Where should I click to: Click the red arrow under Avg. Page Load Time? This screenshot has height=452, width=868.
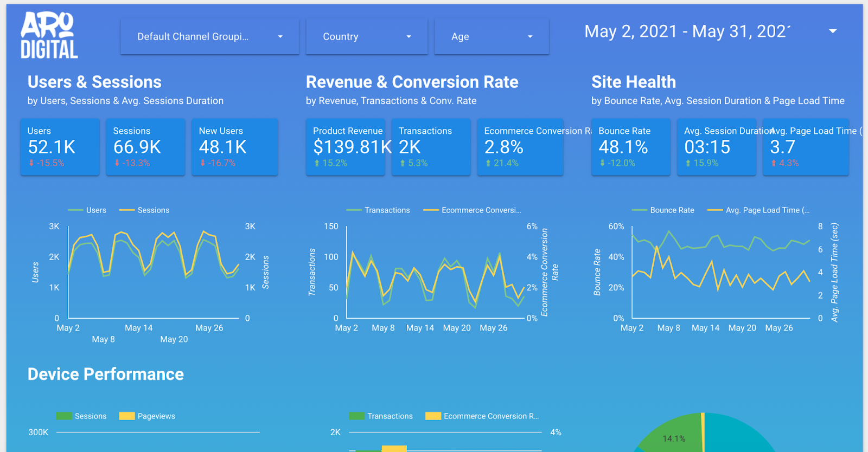pos(774,163)
